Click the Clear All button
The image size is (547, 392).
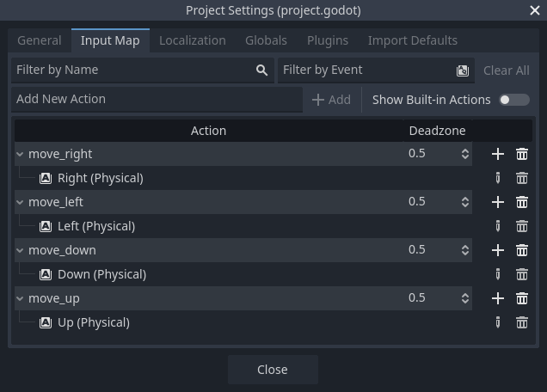point(506,70)
